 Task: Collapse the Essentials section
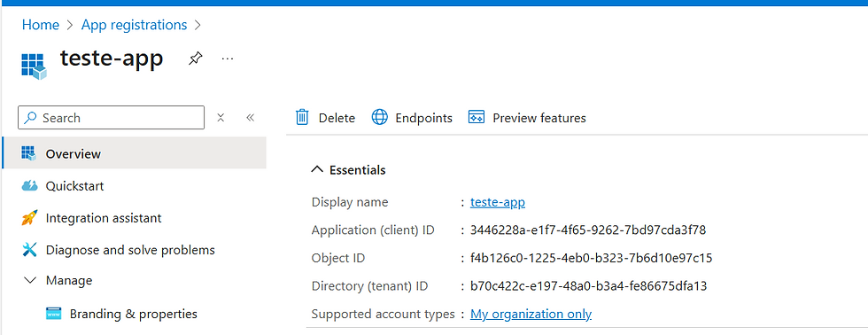point(317,170)
